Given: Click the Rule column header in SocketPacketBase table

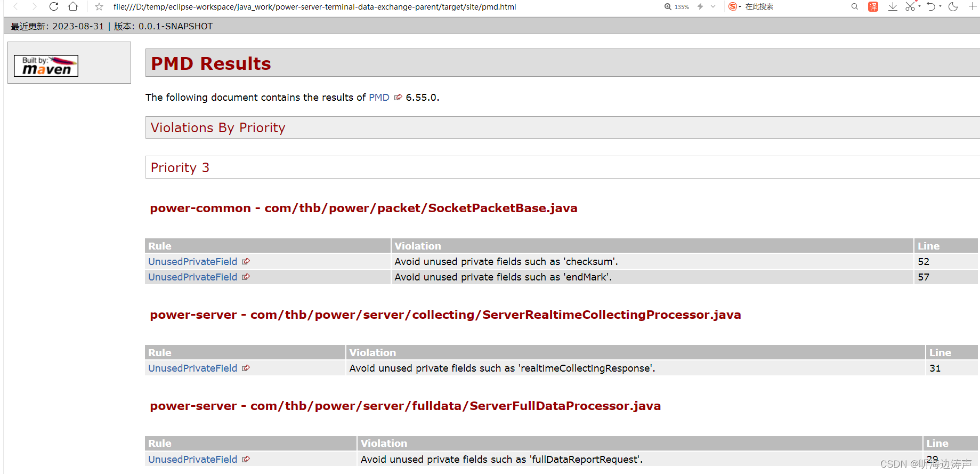Looking at the screenshot, I should pyautogui.click(x=268, y=246).
